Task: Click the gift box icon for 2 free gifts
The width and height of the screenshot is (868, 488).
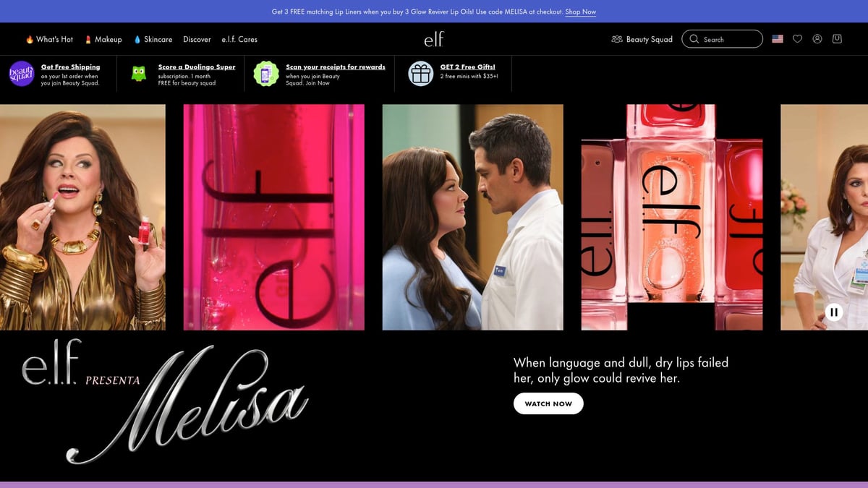Action: pyautogui.click(x=420, y=73)
